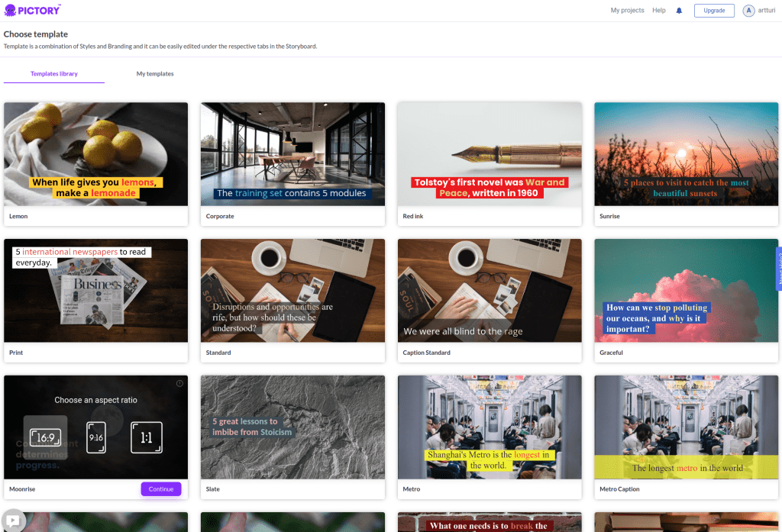Choose the Standard template thumbnail
The height and width of the screenshot is (532, 782).
pos(292,291)
